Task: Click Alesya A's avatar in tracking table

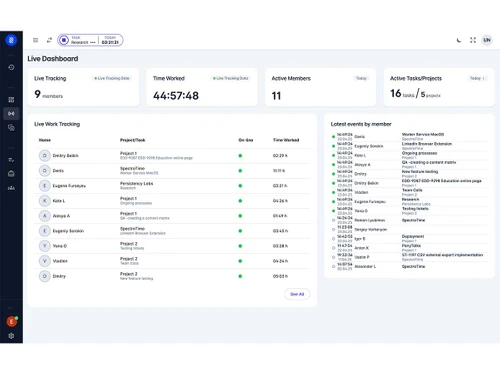Action: click(x=45, y=216)
